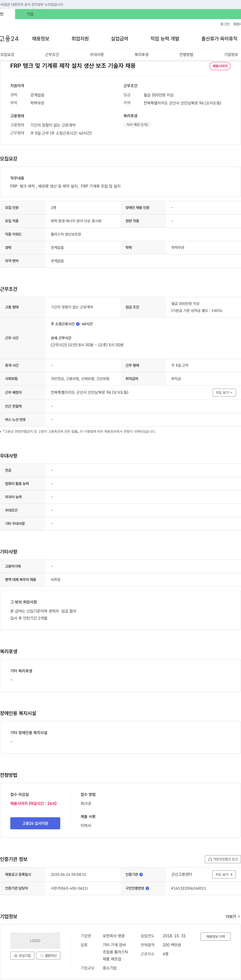Jump to the 기업정보 section tab
Viewport: 241px width, 980px height.
[x=231, y=55]
